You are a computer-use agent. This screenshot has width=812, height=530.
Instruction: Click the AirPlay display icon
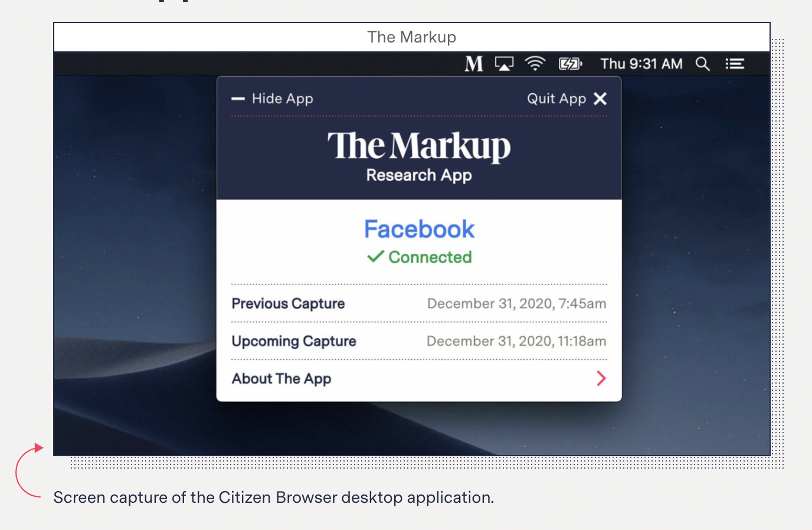(504, 64)
